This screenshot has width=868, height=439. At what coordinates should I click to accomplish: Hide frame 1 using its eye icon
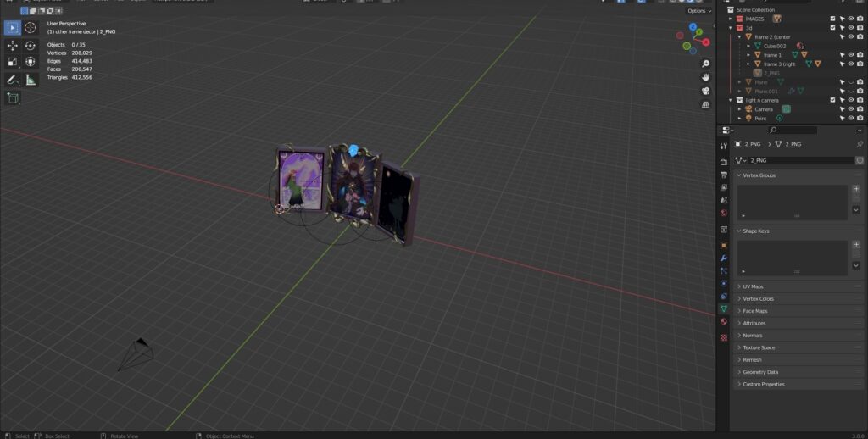click(851, 55)
